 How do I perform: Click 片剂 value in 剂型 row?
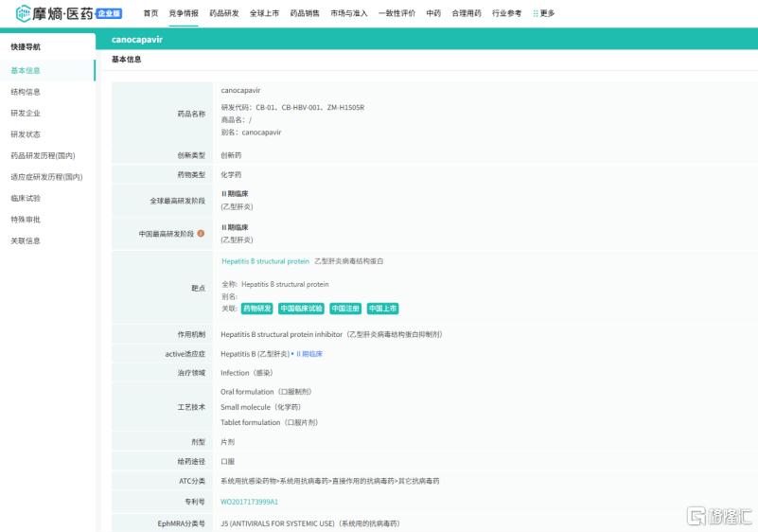pyautogui.click(x=228, y=442)
